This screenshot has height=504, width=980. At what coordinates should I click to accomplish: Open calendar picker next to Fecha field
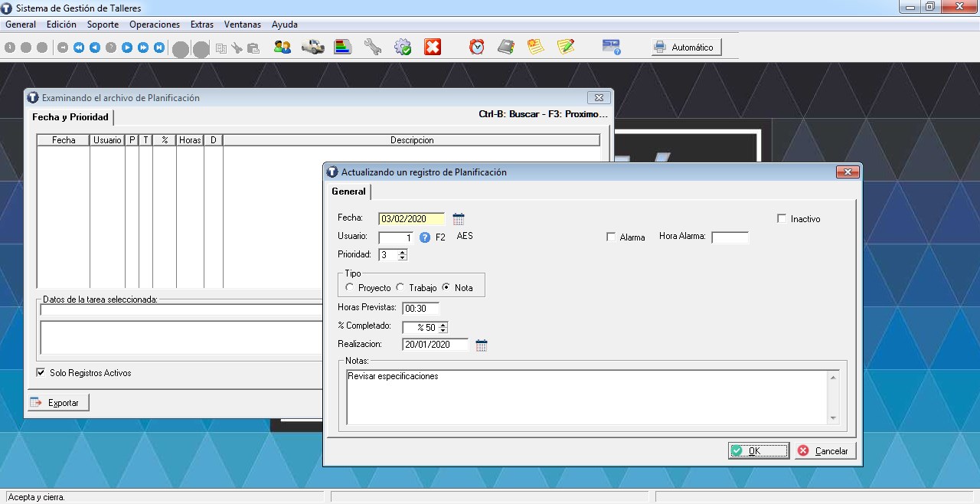coord(459,219)
